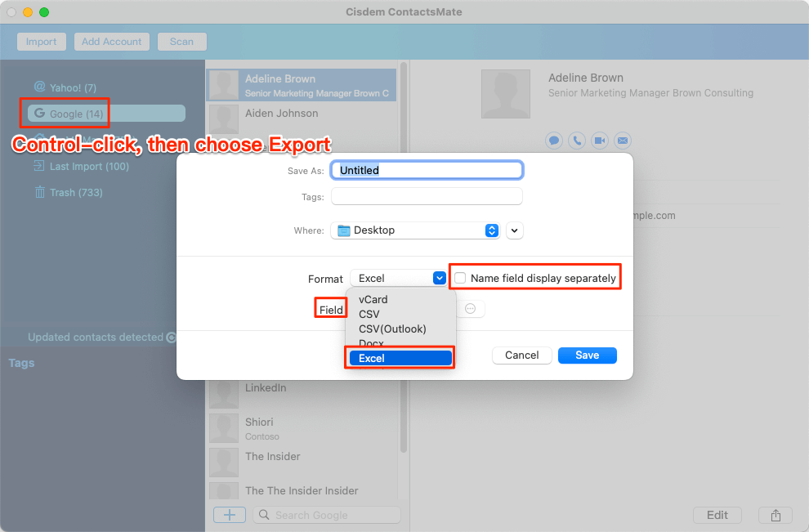Select Adeline Brown contact row
The image size is (809, 532).
click(302, 85)
